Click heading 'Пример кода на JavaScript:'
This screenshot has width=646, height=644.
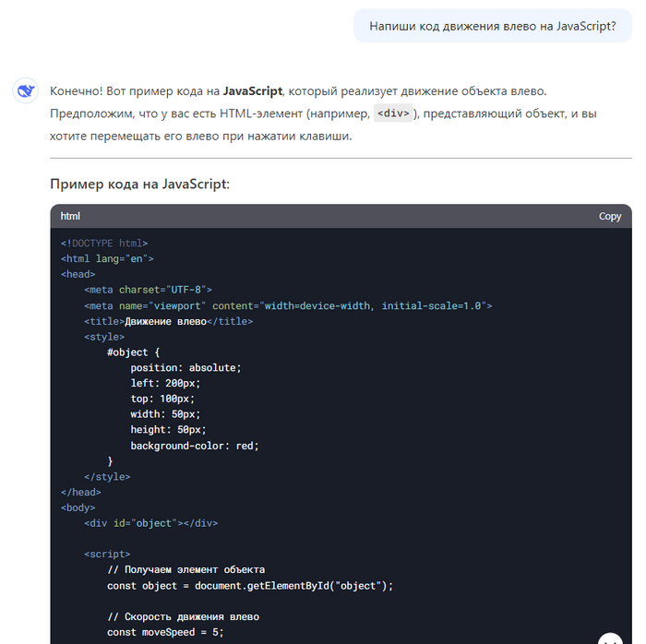139,184
